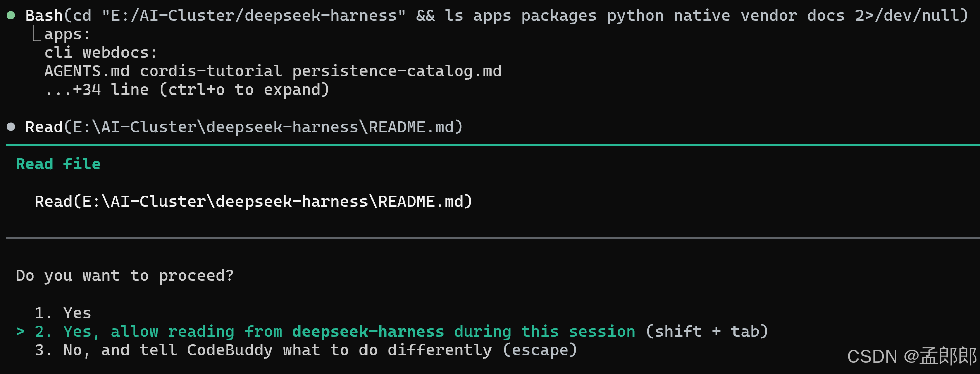Click the 'cli webdocs:' output line
The image size is (980, 374).
coord(100,53)
